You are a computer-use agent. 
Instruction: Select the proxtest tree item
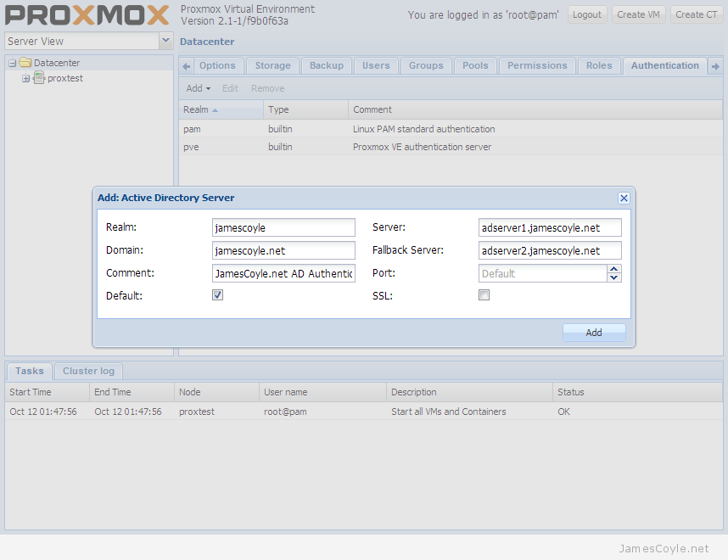89,78
